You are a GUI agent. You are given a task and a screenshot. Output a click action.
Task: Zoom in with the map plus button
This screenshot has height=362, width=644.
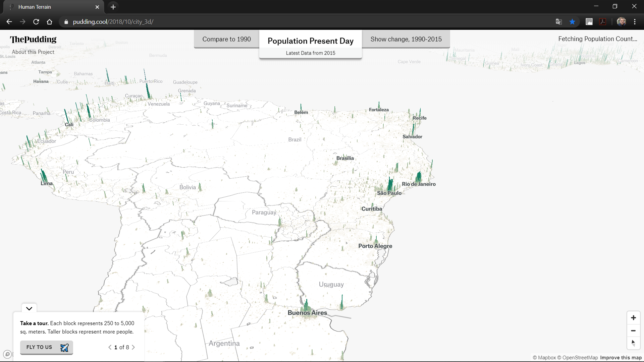pos(633,318)
